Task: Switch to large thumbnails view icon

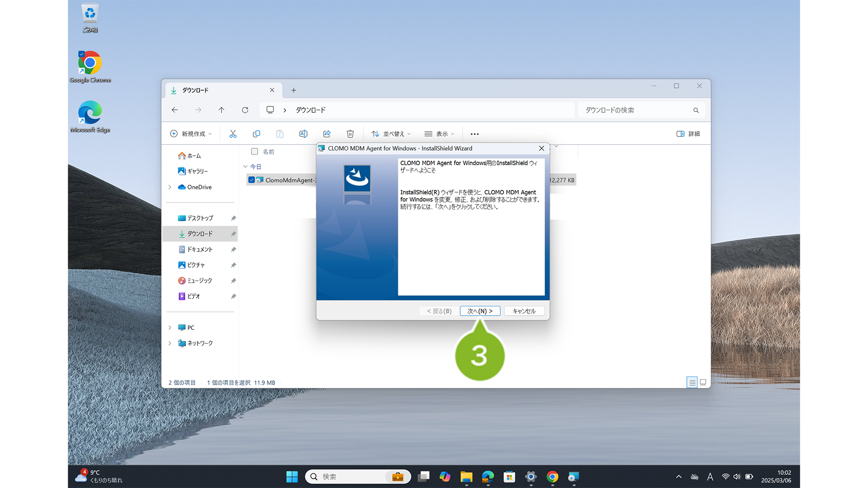Action: coord(703,383)
